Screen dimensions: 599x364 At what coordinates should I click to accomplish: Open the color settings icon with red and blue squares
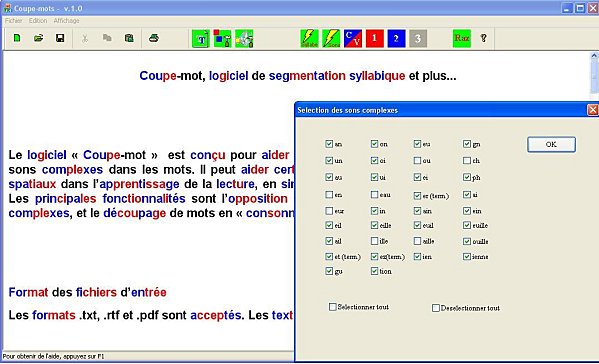[x=222, y=39]
